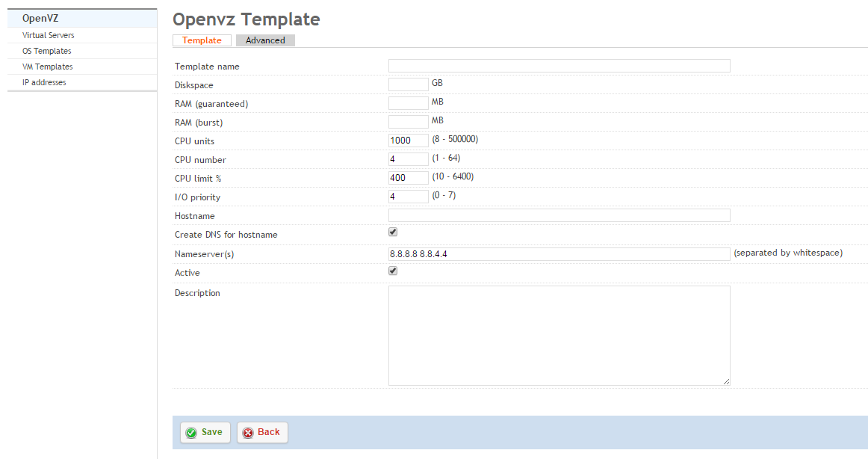Click the CPU units label
Viewport: 868px width, 459px height.
click(194, 141)
